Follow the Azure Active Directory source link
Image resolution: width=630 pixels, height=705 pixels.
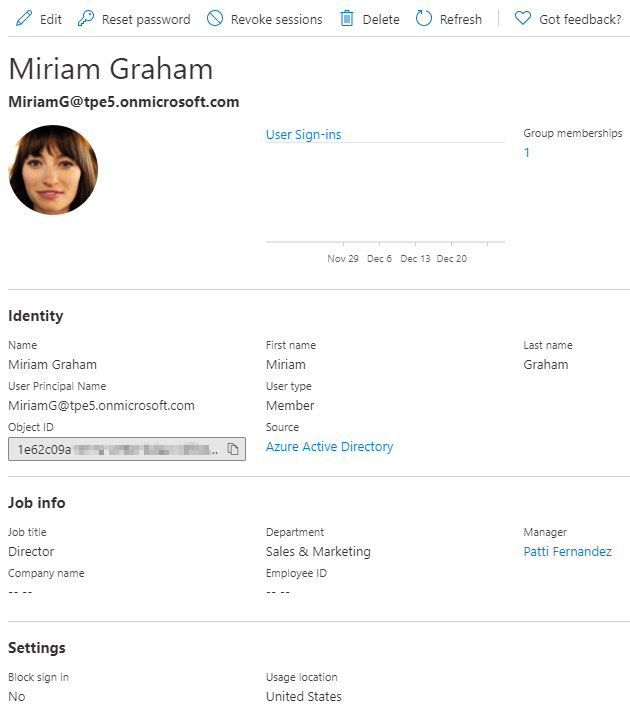click(329, 447)
